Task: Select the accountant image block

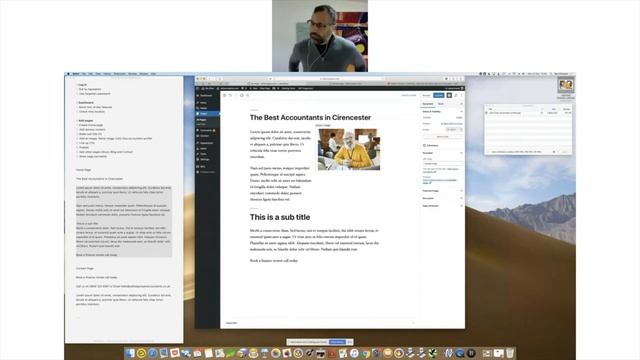Action: click(x=349, y=149)
